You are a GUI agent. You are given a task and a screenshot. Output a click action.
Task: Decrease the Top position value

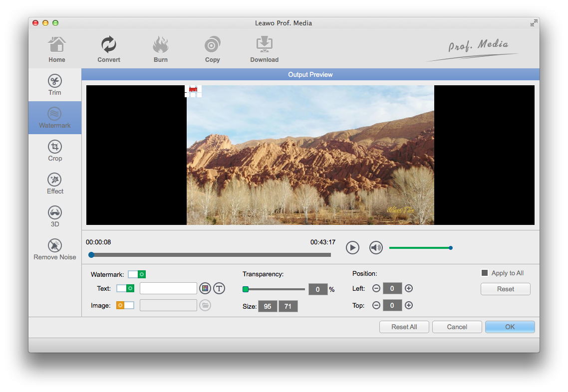pyautogui.click(x=376, y=305)
